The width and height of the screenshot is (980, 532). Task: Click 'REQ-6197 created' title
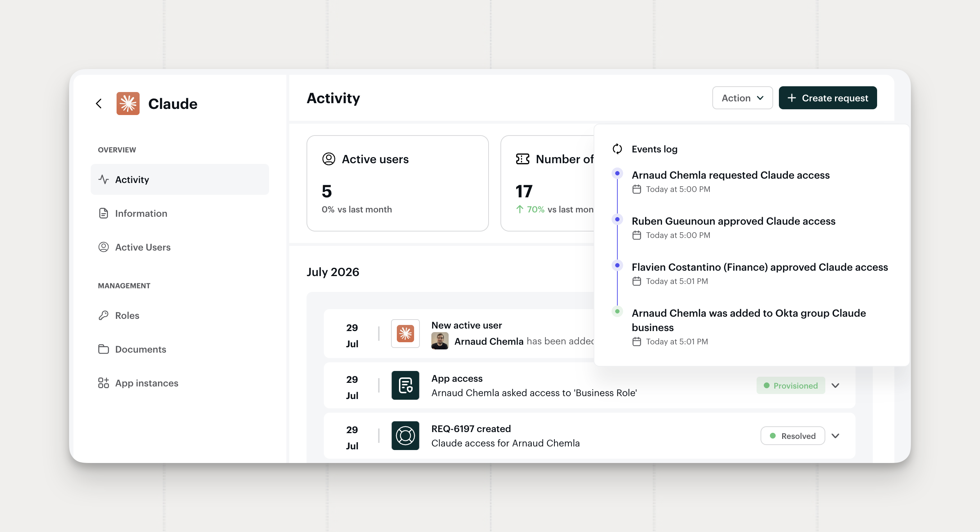[471, 428]
